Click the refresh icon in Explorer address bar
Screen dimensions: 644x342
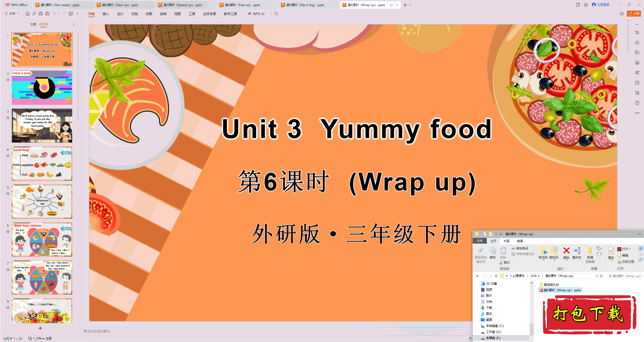601,276
